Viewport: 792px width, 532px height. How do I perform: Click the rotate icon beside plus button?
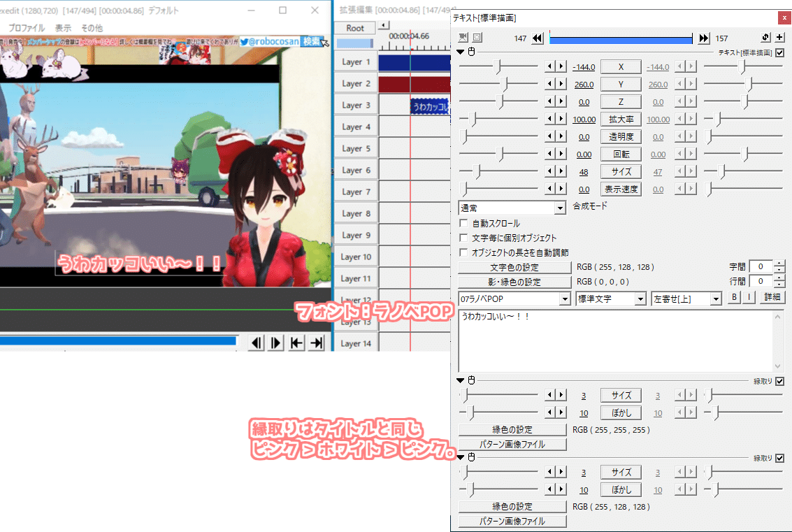765,37
